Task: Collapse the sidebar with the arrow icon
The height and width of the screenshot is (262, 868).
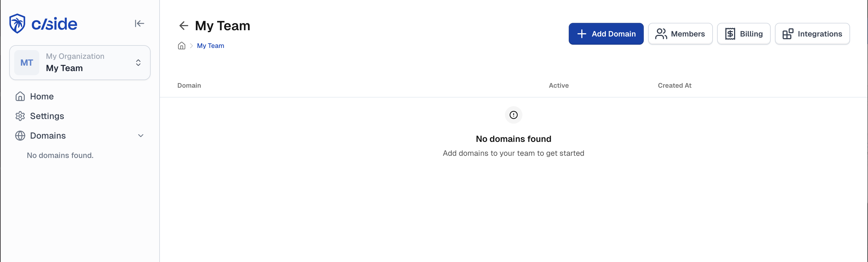Action: coord(139,23)
